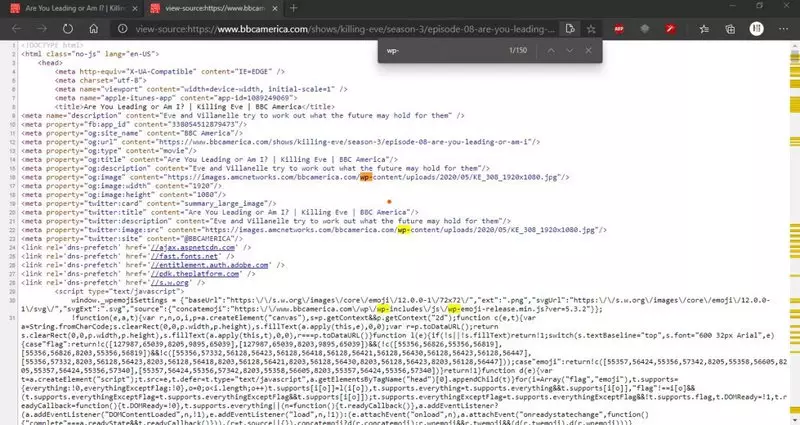Open the //pdk.theplatform.com link
This screenshot has width=800, height=425.
click(x=195, y=274)
